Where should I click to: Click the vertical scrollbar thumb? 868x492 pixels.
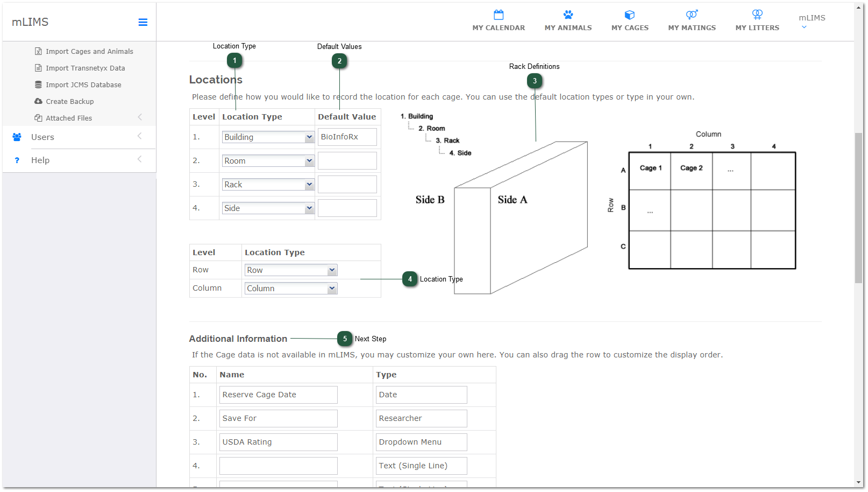(859, 207)
